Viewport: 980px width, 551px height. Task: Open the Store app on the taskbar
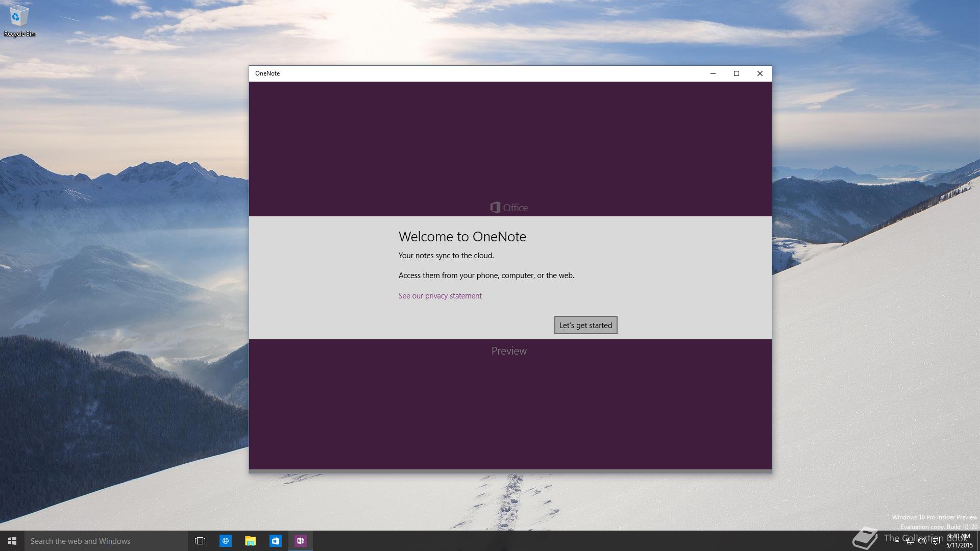[275, 541]
